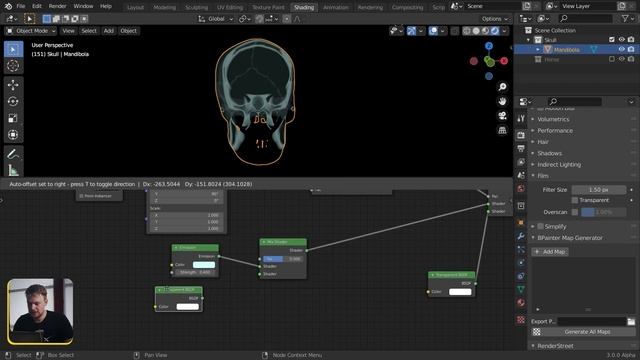Enable the Simplify checkbox
Screen dimensions: 640x360
coord(540,226)
